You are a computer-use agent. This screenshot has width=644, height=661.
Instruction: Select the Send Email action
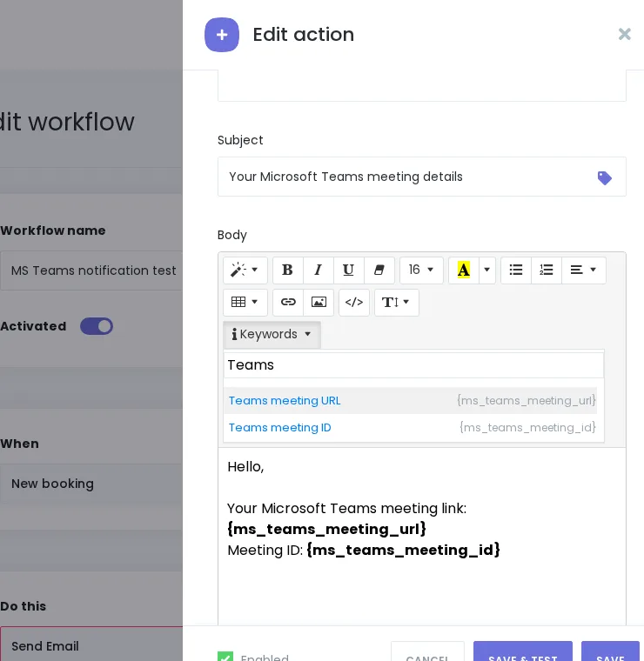91,644
